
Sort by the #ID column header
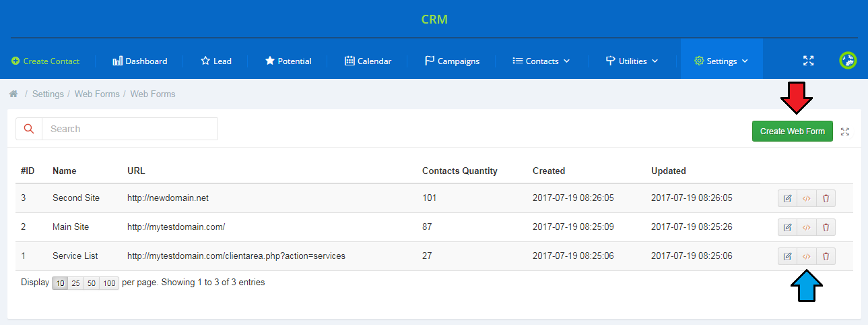28,171
